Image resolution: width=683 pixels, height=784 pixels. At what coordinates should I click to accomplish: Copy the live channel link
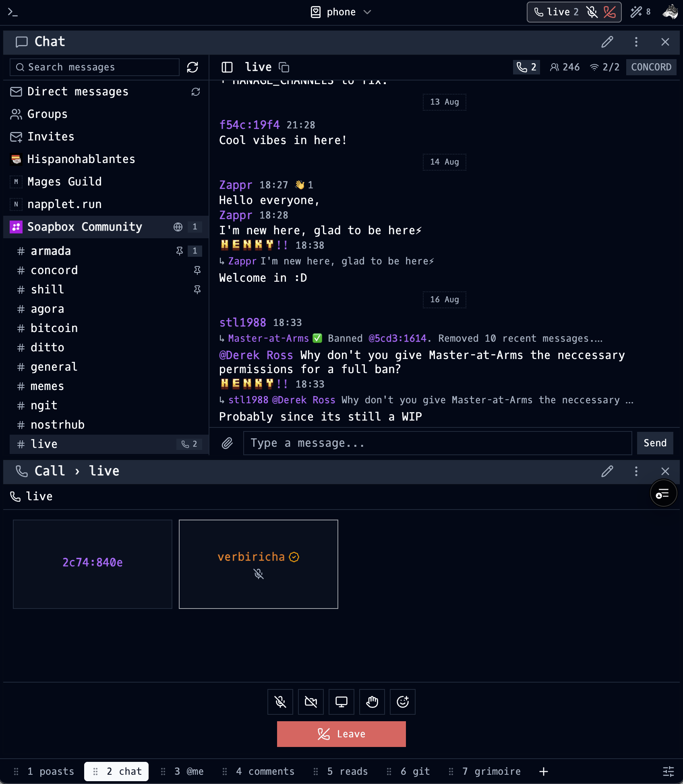(x=284, y=67)
